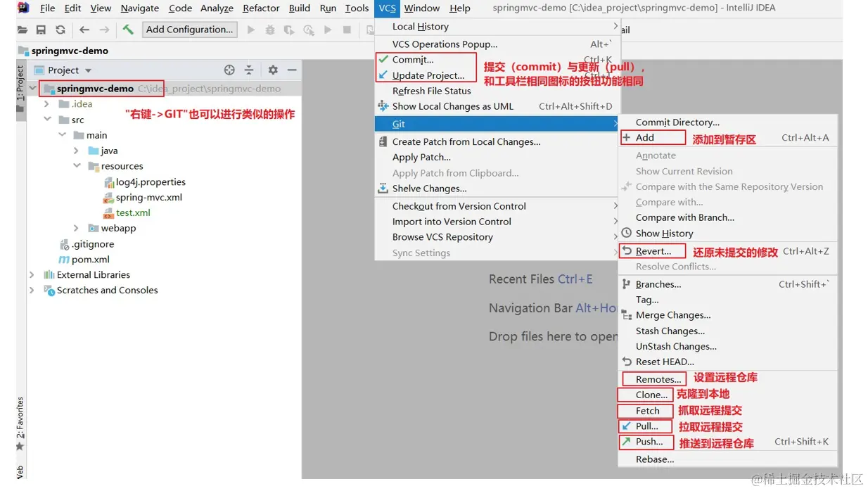This screenshot has width=868, height=491.
Task: Click Add Configuration button
Action: click(189, 30)
